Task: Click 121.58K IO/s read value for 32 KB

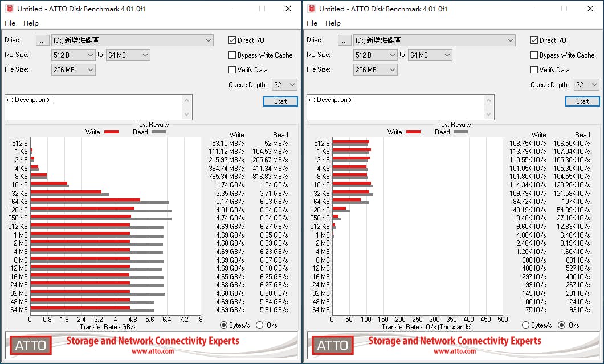Action: [x=572, y=193]
